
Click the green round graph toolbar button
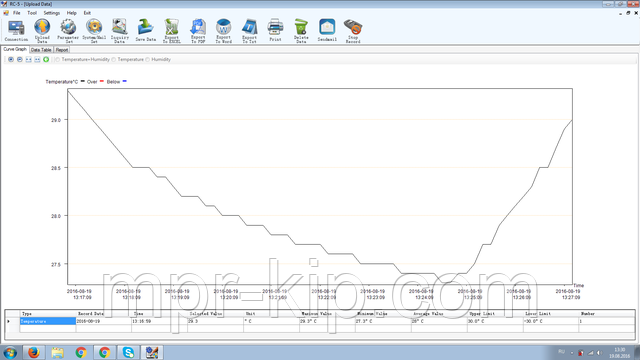46,60
